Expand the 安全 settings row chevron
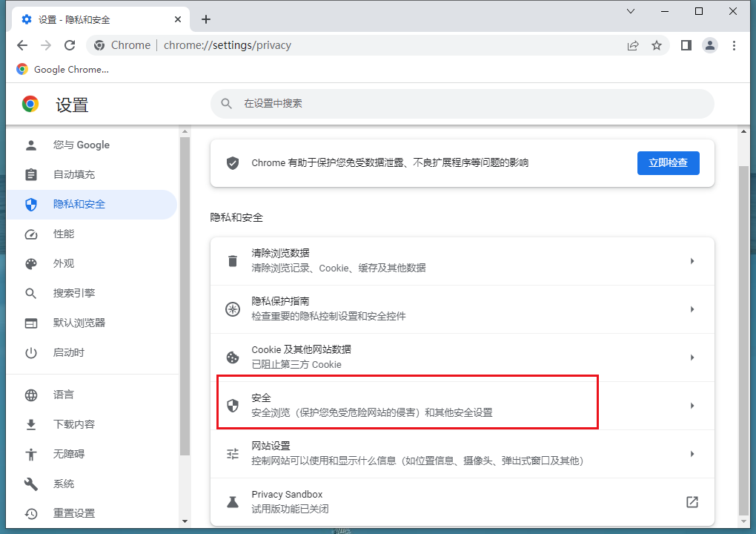Image resolution: width=756 pixels, height=534 pixels. pos(692,406)
